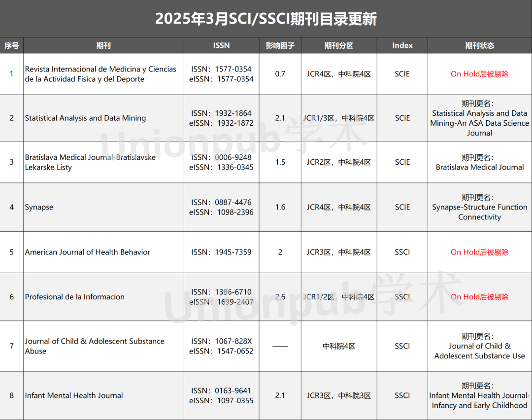Click the title 2025年3月SCI/SSCI期刊目录更新

[266, 19]
